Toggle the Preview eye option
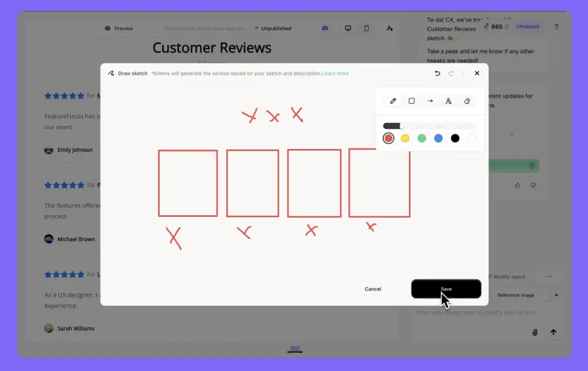This screenshot has width=588, height=371. (x=119, y=28)
